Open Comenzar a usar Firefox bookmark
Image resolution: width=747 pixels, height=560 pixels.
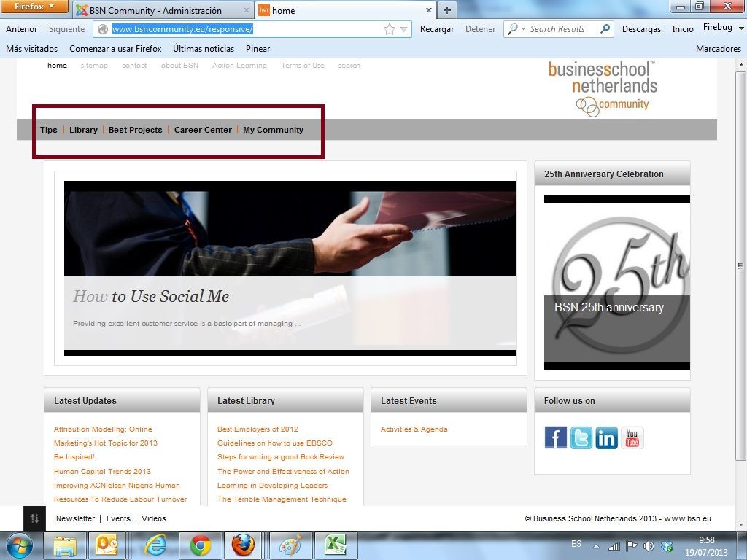[x=115, y=49]
